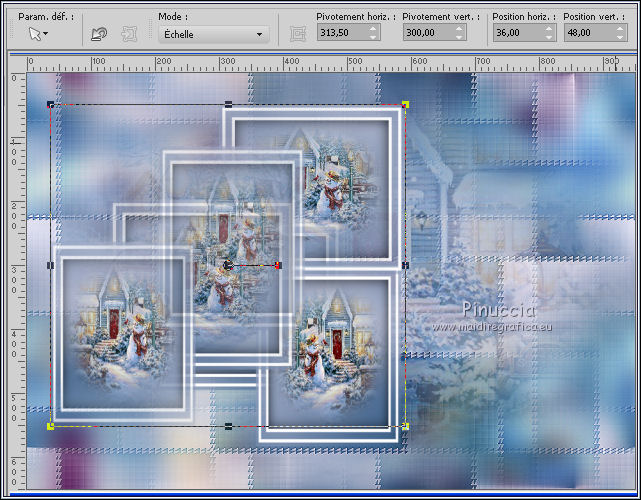Screen dimensions: 641x500
Task: Click the top-center selection edge handle
Action: 229,105
